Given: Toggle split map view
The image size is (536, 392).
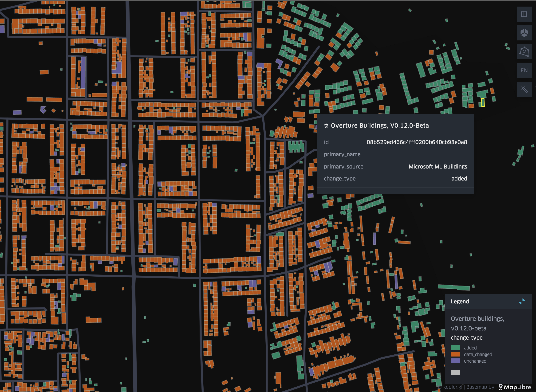Looking at the screenshot, I should 524,14.
